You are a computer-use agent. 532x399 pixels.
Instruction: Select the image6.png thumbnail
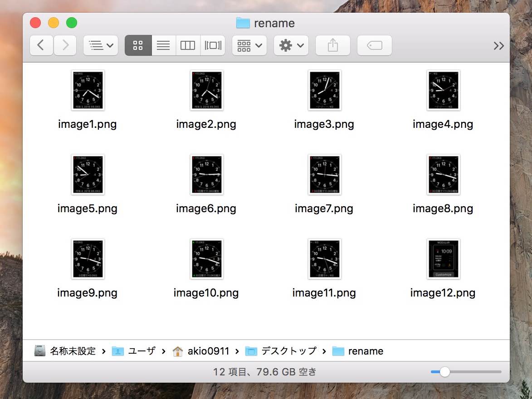207,175
